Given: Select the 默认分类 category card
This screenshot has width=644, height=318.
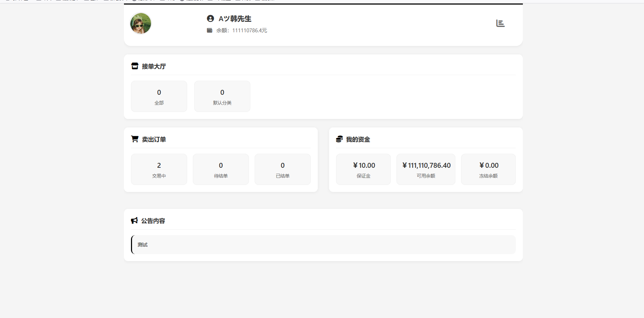Looking at the screenshot, I should pos(222,97).
